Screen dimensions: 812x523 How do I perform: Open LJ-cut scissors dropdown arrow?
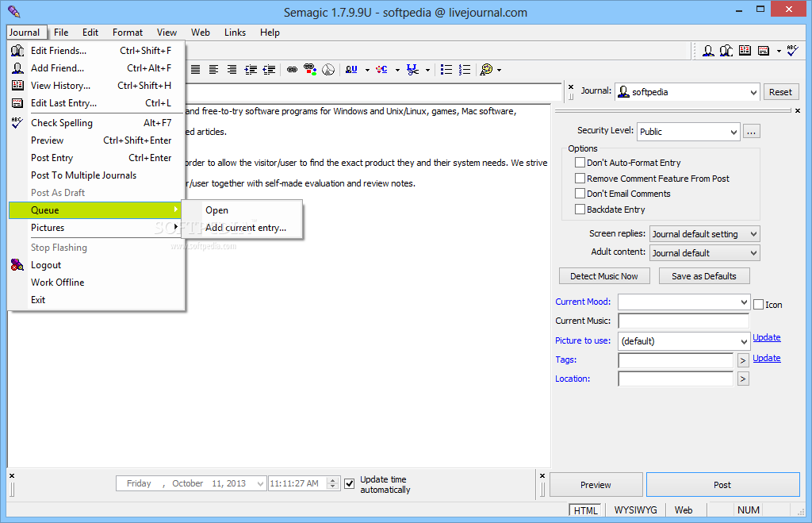coord(427,70)
